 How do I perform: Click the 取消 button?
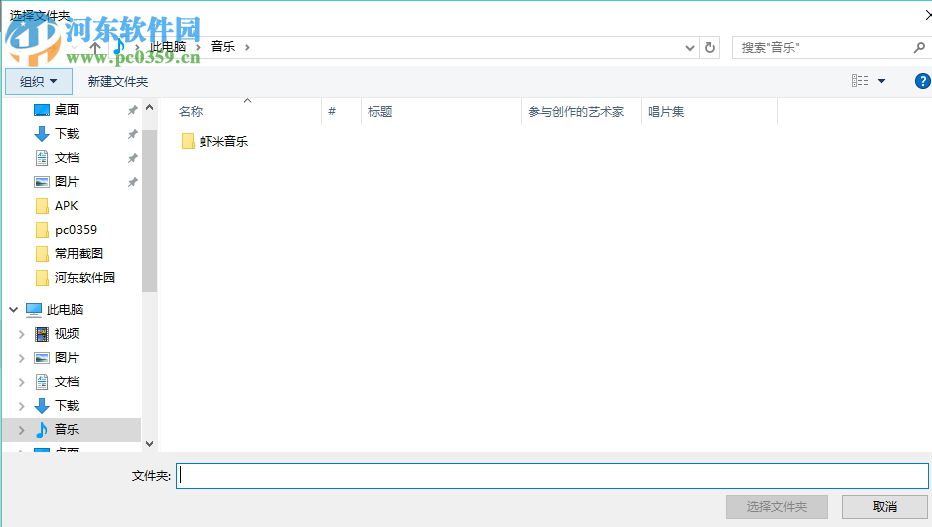(885, 507)
